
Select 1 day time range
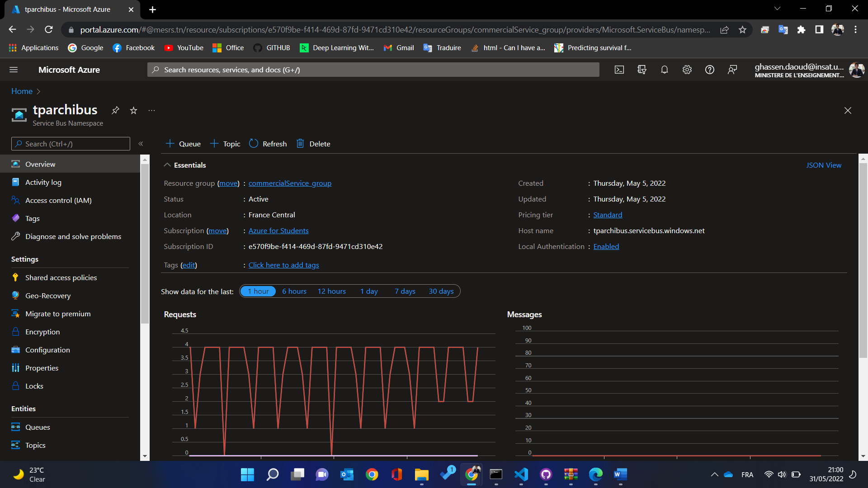369,291
